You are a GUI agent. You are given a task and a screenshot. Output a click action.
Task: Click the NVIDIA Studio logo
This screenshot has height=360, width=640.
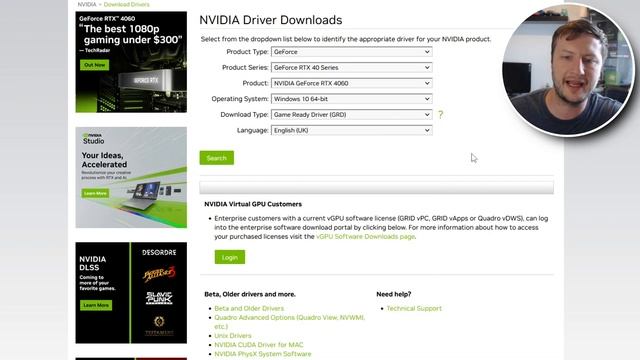click(93, 138)
